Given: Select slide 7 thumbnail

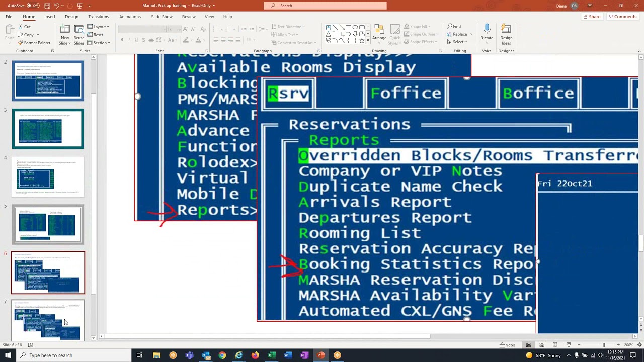Looking at the screenshot, I should (x=48, y=320).
